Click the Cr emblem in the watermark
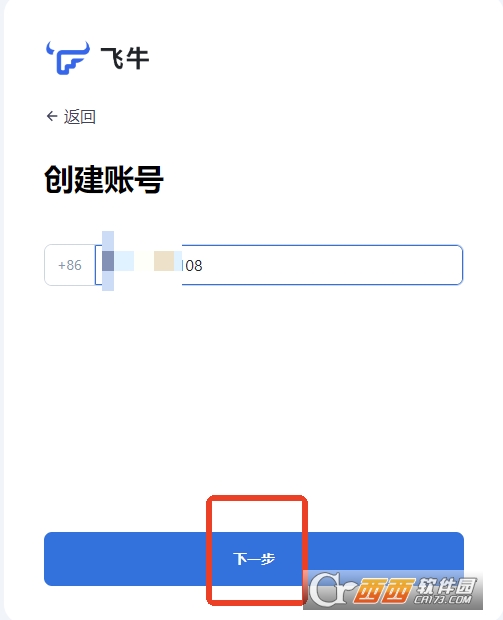 tap(331, 589)
